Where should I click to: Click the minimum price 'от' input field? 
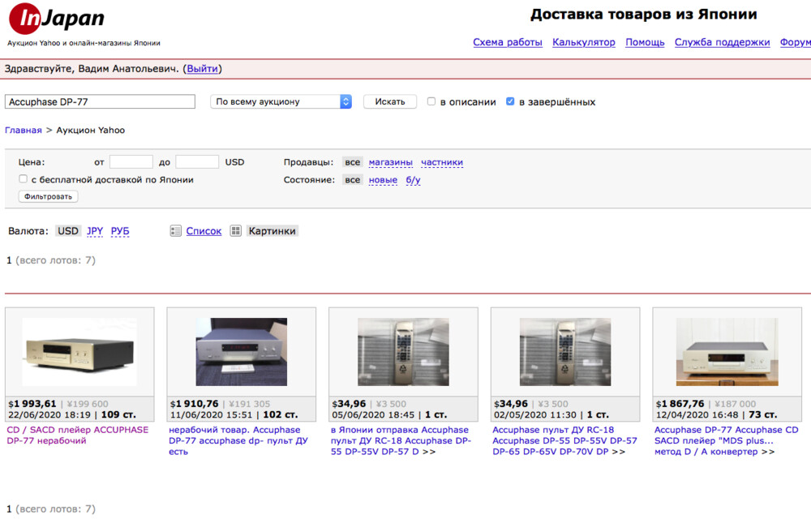(x=131, y=161)
